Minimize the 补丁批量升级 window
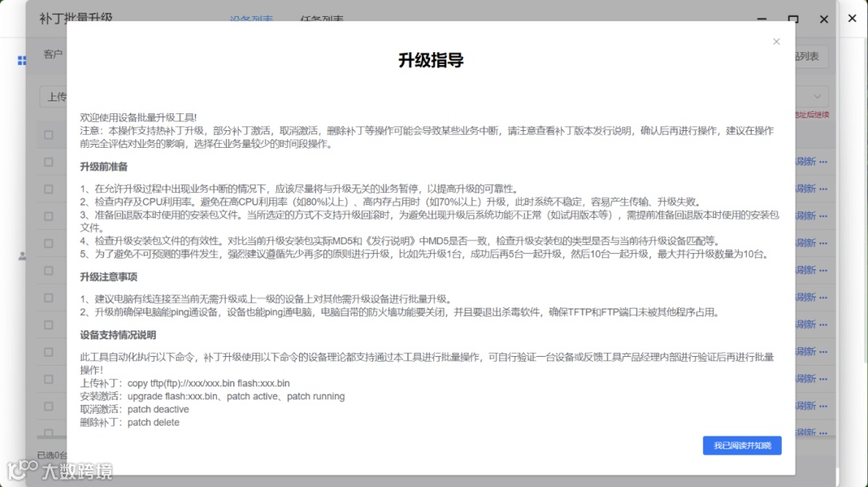Viewport: 868px width, 487px height. coord(762,18)
